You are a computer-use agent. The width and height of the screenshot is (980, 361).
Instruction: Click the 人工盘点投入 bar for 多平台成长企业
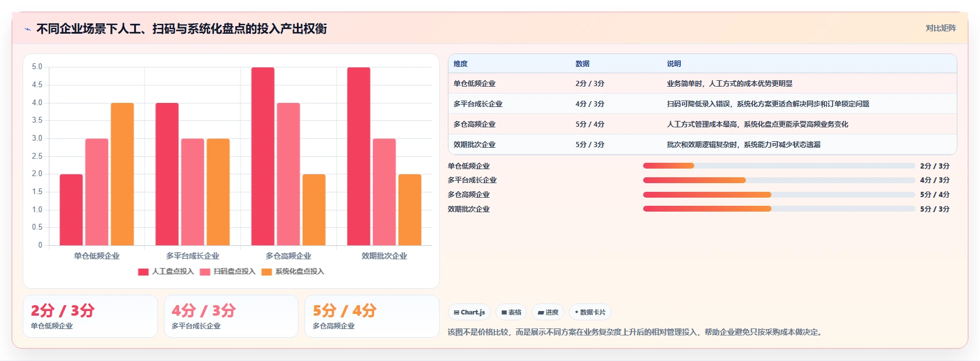click(167, 174)
